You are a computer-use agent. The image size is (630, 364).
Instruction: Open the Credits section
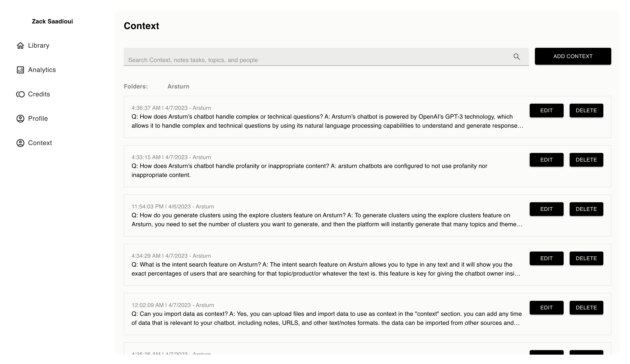click(x=39, y=94)
